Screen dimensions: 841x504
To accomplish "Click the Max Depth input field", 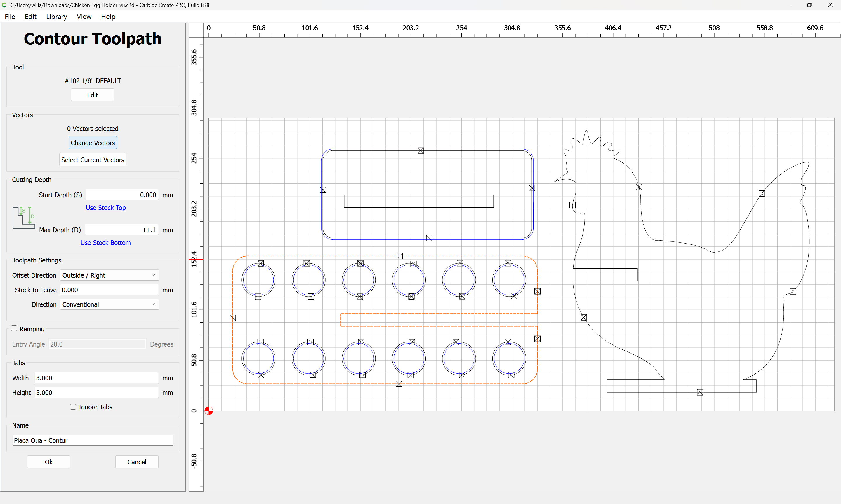I will click(x=121, y=230).
